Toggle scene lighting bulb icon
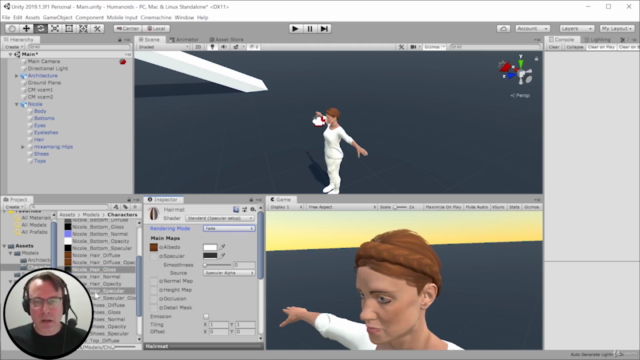 tap(212, 47)
